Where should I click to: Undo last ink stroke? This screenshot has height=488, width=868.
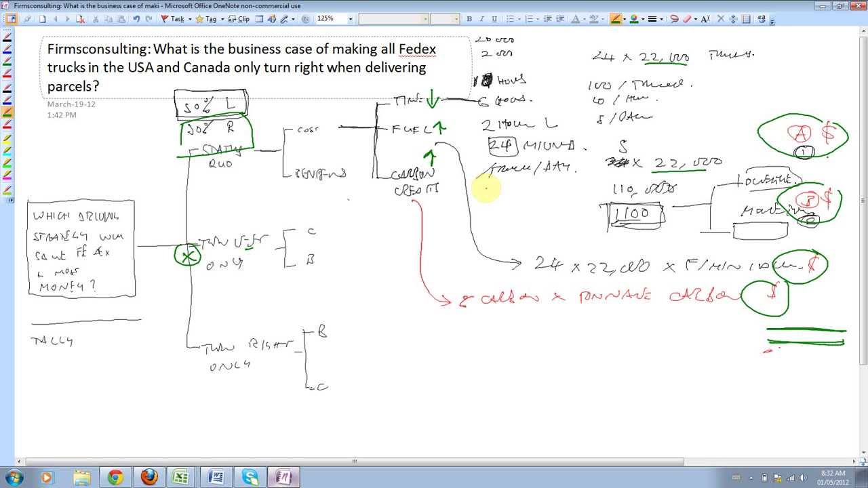tap(136, 19)
